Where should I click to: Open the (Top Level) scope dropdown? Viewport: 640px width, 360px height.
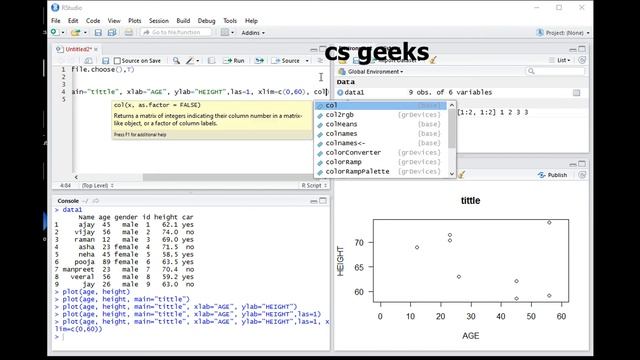coord(98,185)
